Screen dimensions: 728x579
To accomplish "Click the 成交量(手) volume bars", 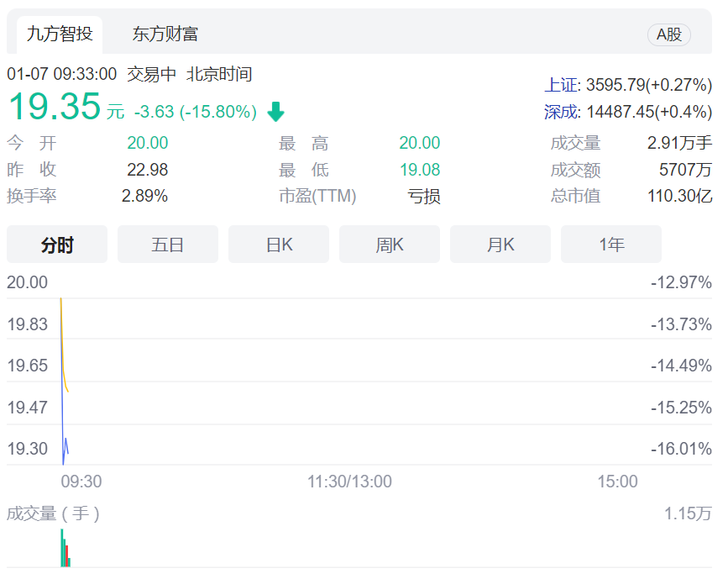I will pos(64,550).
